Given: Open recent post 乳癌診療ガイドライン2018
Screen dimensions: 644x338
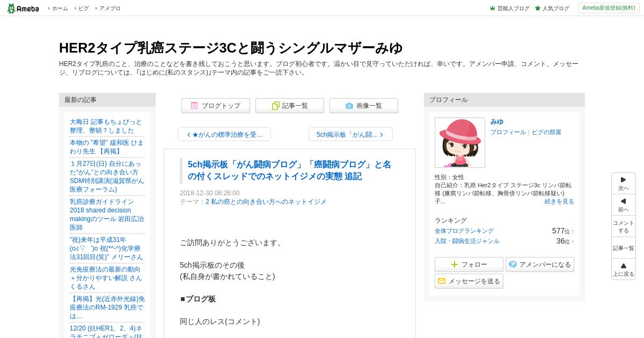Looking at the screenshot, I should tap(107, 215).
